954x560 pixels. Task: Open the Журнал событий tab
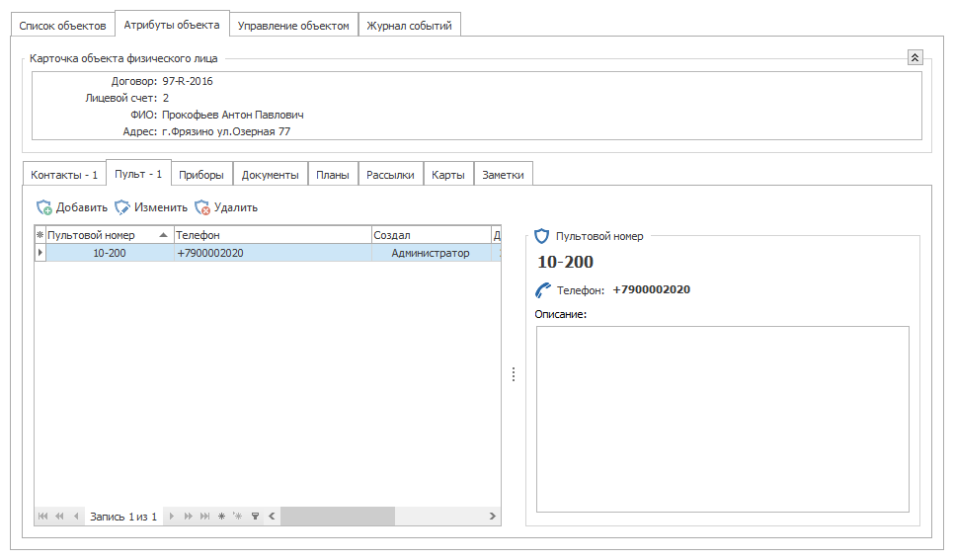409,26
